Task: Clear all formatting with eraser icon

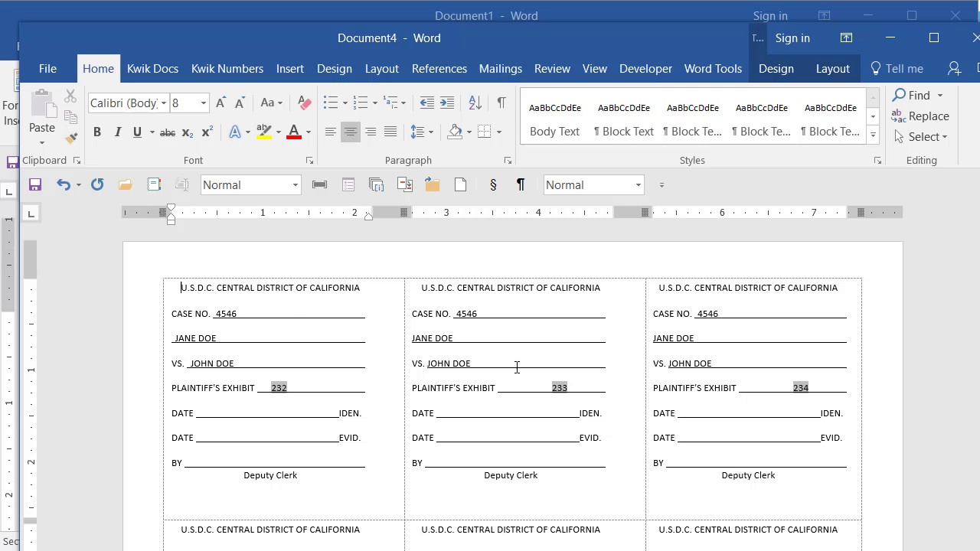Action: tap(304, 103)
